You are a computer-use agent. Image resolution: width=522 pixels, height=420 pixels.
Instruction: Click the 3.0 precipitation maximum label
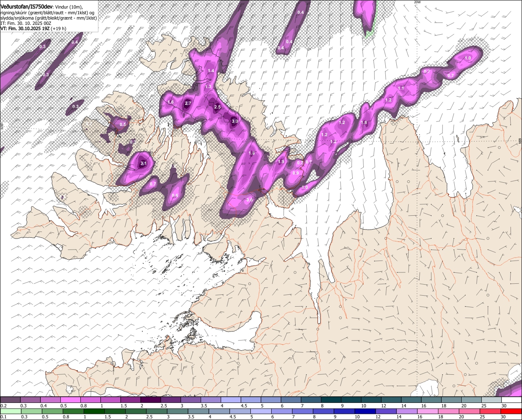pyautogui.click(x=234, y=121)
